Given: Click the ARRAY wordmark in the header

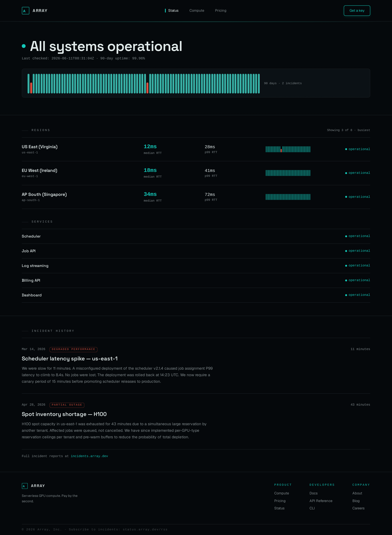Looking at the screenshot, I should 40,11.
